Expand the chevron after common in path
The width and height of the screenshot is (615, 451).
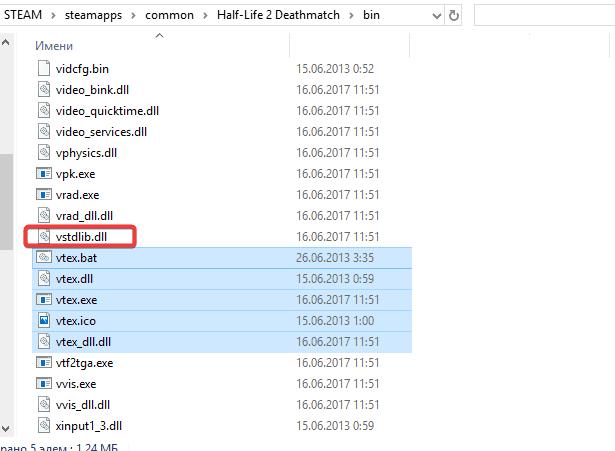(x=205, y=16)
